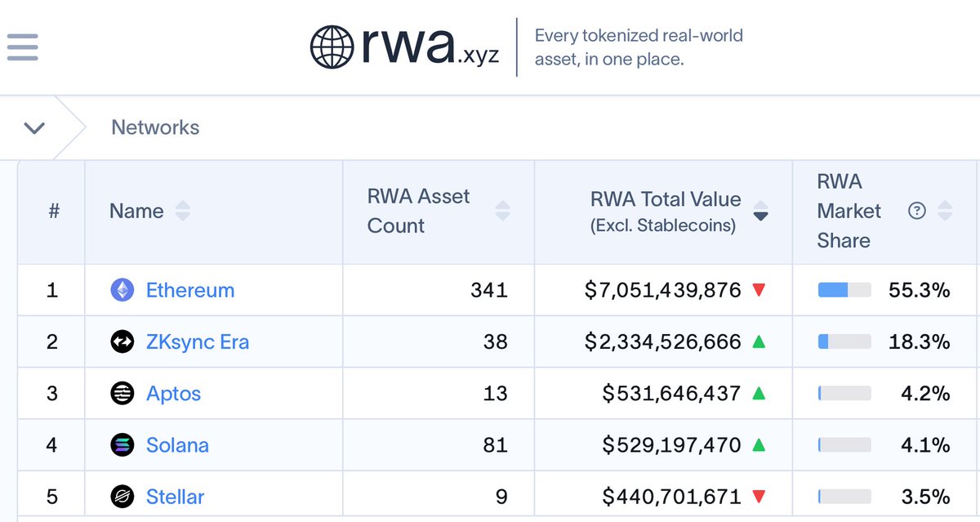
Task: Click Aptos's 4.2% market share bar
Action: pyautogui.click(x=844, y=393)
